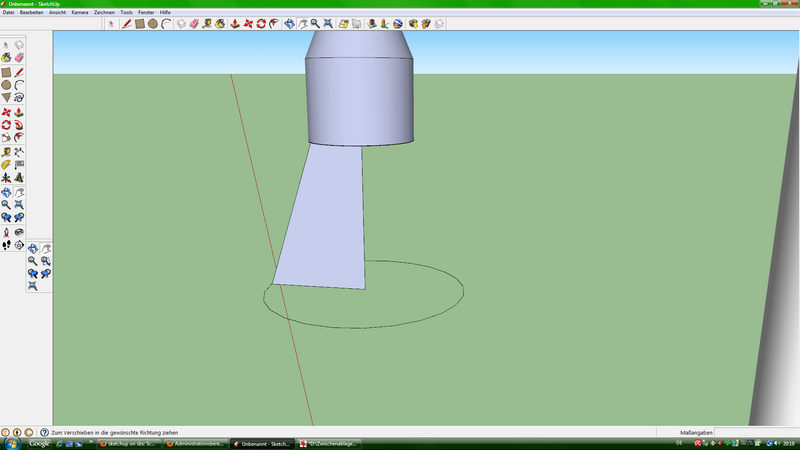Screen dimensions: 800x450
Task: Click the Push/Pull tool in top toolbar
Action: pos(233,23)
